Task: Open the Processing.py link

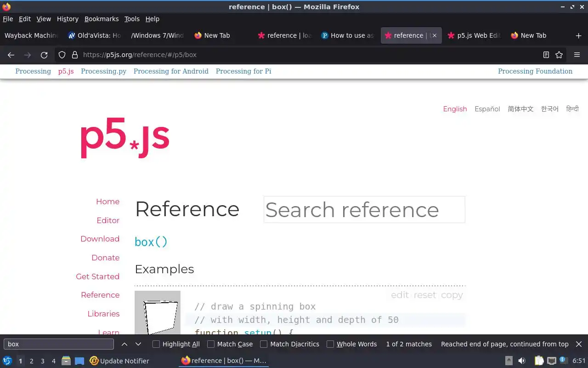Action: pyautogui.click(x=104, y=71)
